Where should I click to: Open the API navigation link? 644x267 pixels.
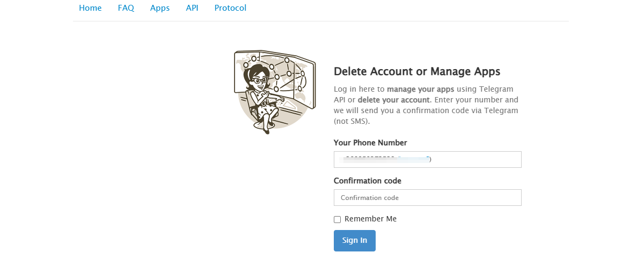192,8
